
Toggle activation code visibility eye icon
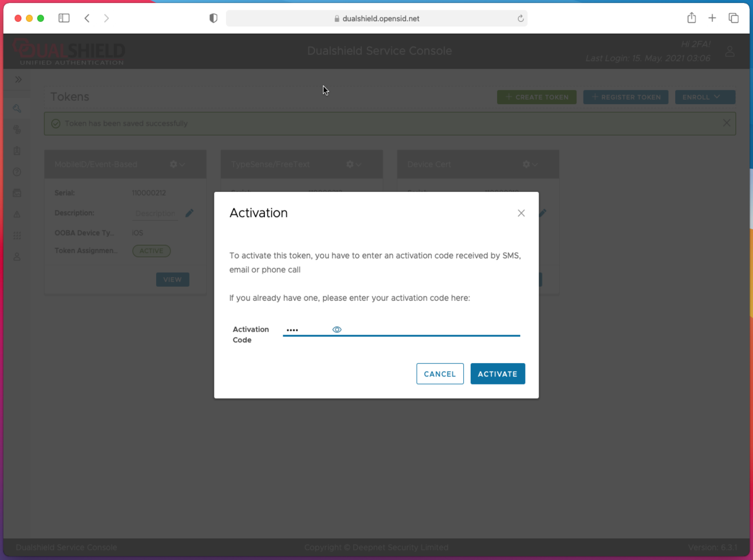[337, 330]
